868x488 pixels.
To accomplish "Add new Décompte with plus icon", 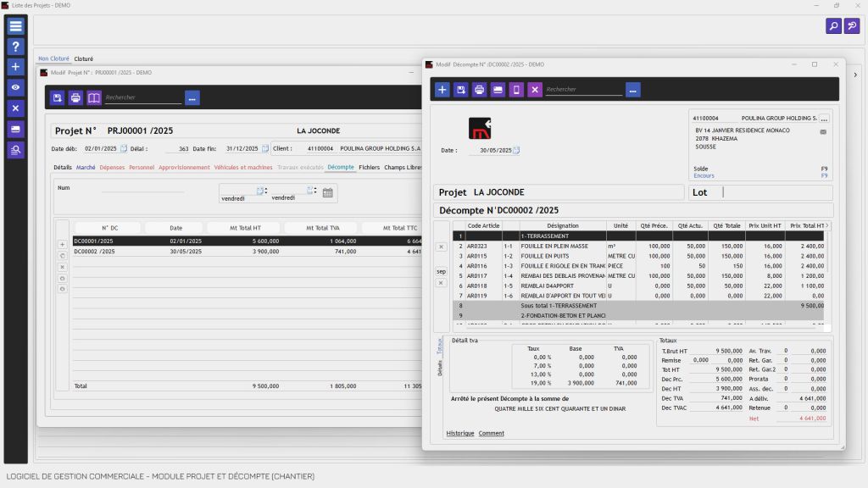I will click(442, 90).
